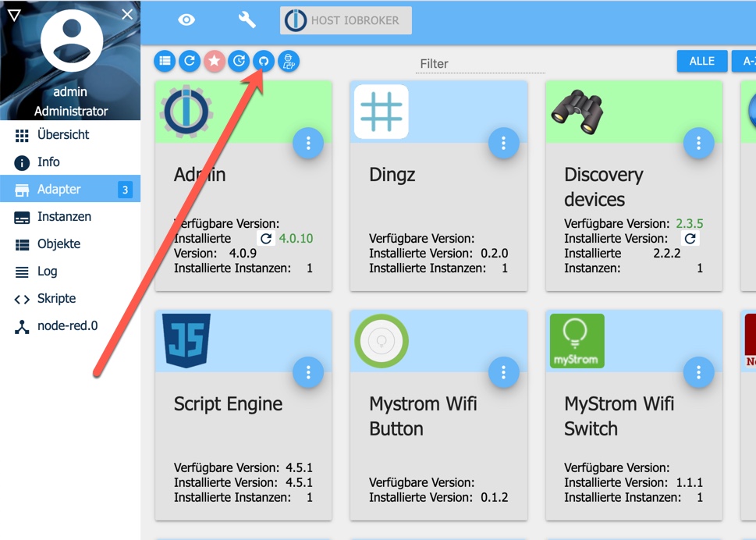Open Übersicht in sidebar
Viewport: 756px width, 540px height.
(x=70, y=134)
